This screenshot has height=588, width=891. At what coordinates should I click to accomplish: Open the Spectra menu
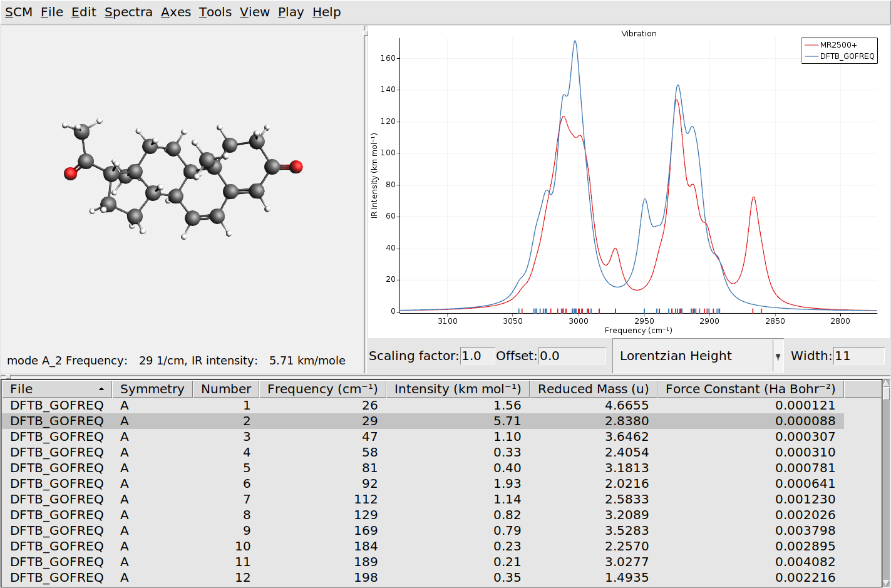coord(128,11)
